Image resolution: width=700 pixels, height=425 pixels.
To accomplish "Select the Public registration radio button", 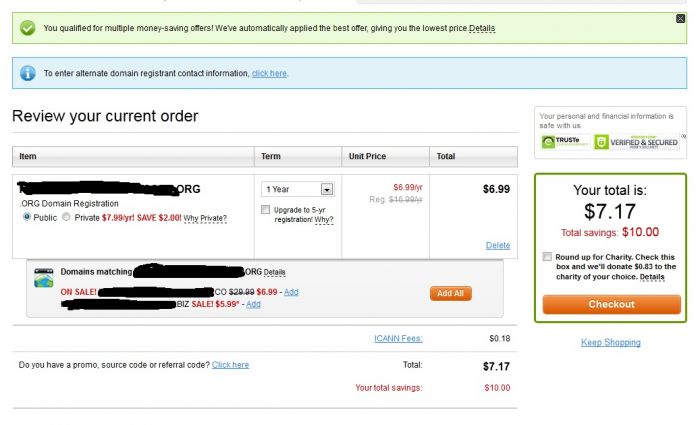I will point(27,217).
